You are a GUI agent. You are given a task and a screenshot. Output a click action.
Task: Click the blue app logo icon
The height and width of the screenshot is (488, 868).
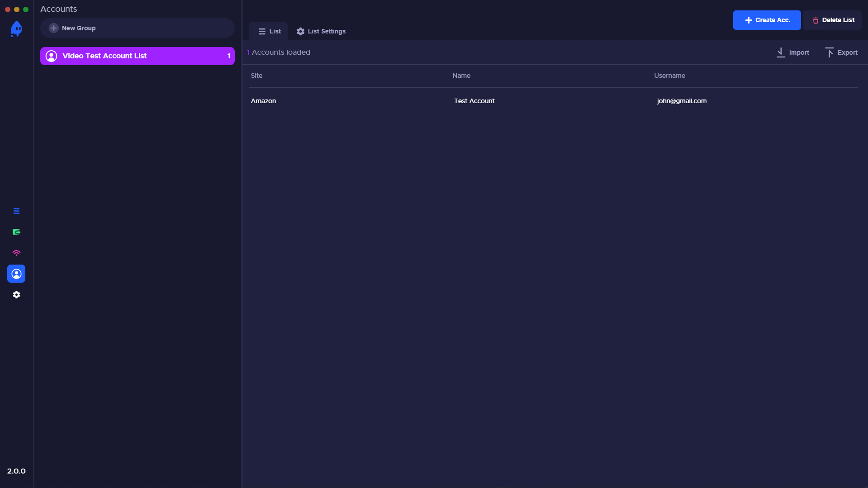(x=16, y=29)
